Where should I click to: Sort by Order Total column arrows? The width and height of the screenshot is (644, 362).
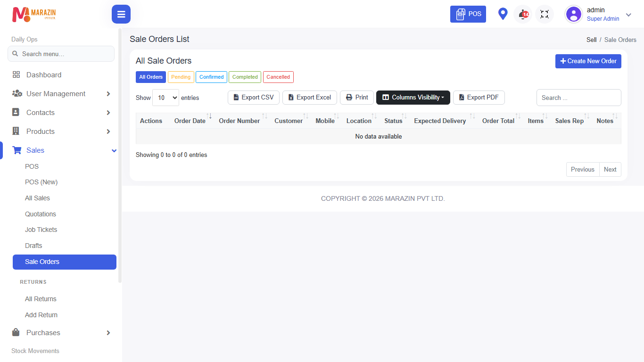[518, 116]
